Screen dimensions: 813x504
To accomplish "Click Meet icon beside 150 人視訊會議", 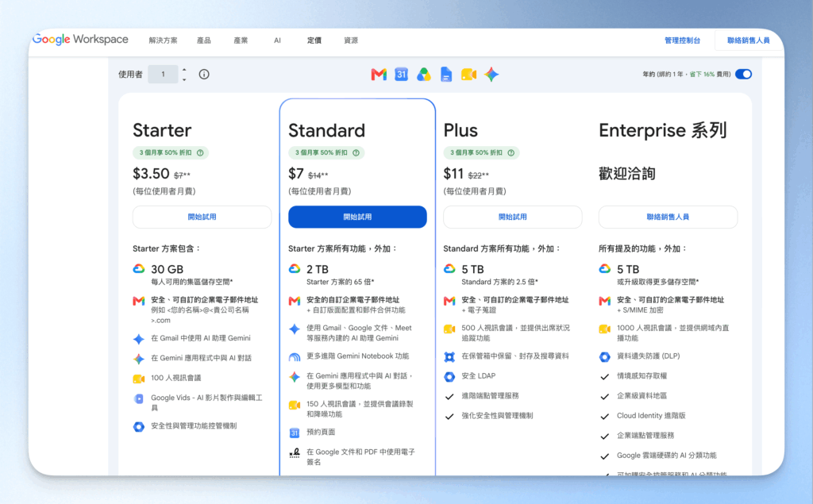I will pyautogui.click(x=295, y=405).
